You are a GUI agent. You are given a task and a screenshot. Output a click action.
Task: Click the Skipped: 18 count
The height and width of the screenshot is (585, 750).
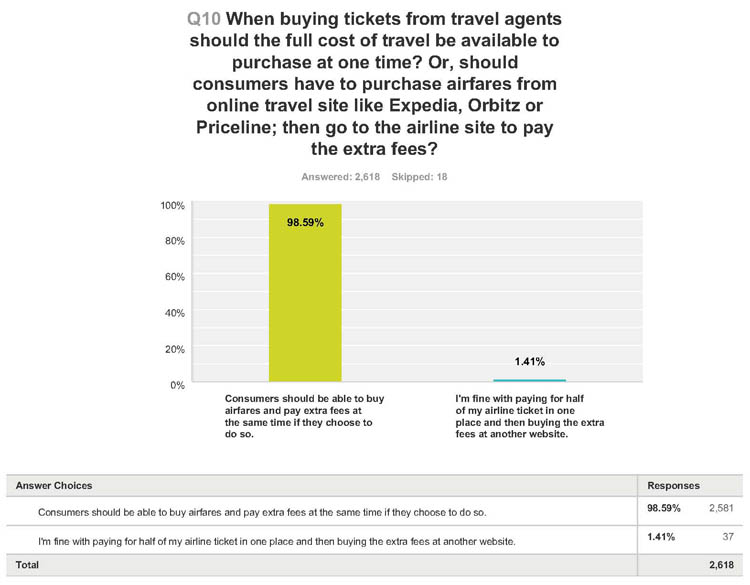coord(419,177)
